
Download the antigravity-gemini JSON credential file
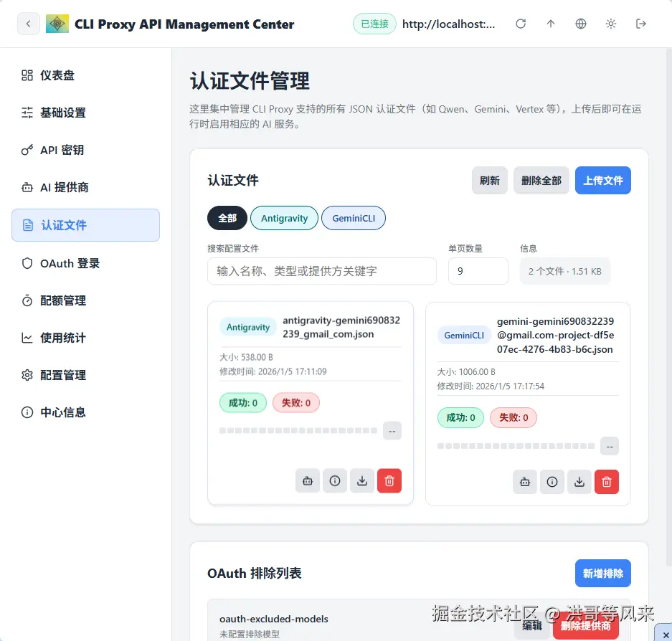click(x=362, y=480)
